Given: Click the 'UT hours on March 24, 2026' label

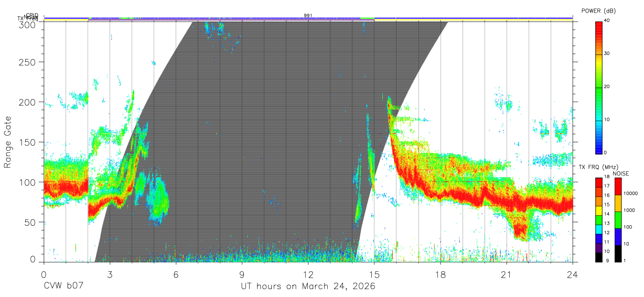Looking at the screenshot, I should pos(308,287).
